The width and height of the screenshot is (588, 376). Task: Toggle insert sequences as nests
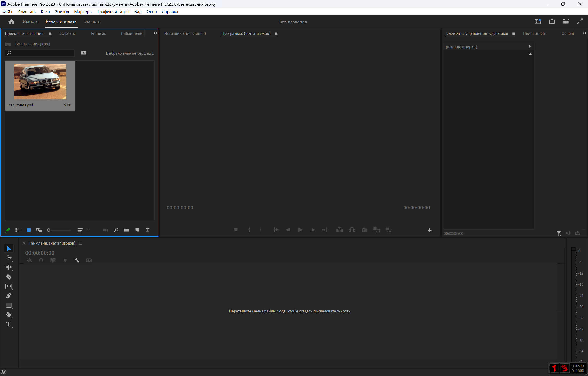click(29, 260)
